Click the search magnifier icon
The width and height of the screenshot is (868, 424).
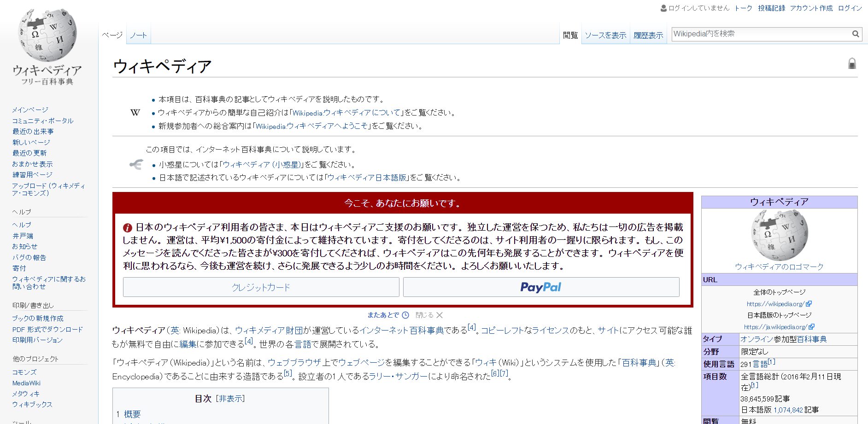pyautogui.click(x=856, y=34)
